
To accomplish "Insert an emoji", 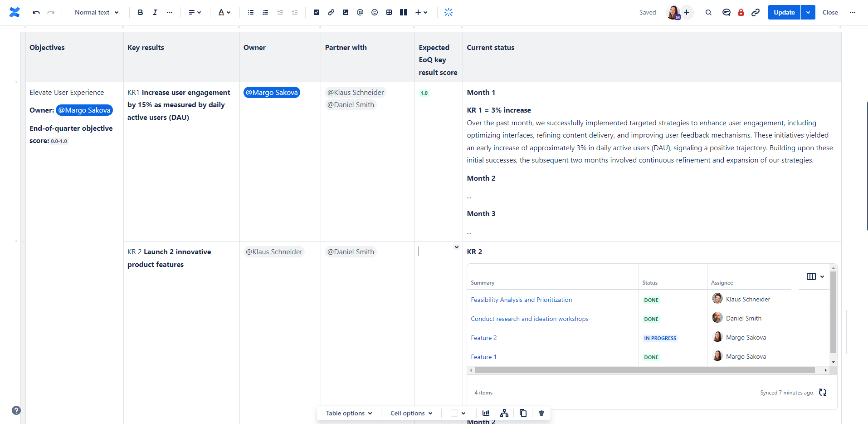I will pos(374,12).
